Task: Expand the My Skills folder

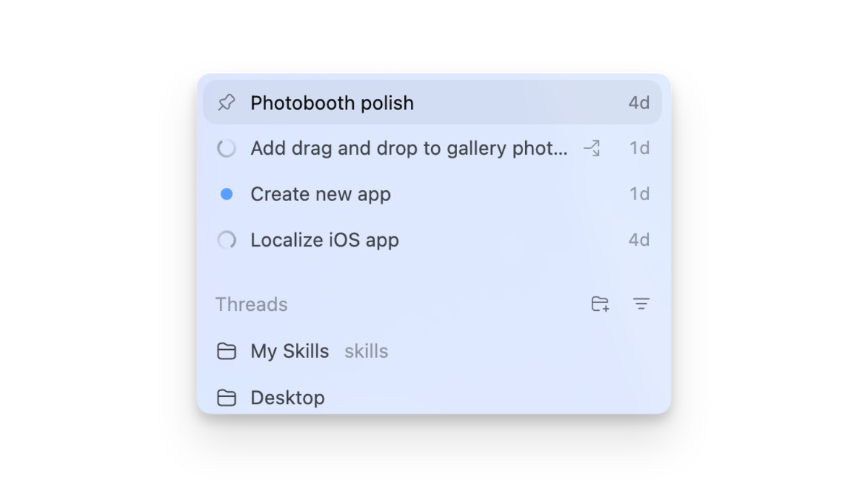Action: click(289, 351)
